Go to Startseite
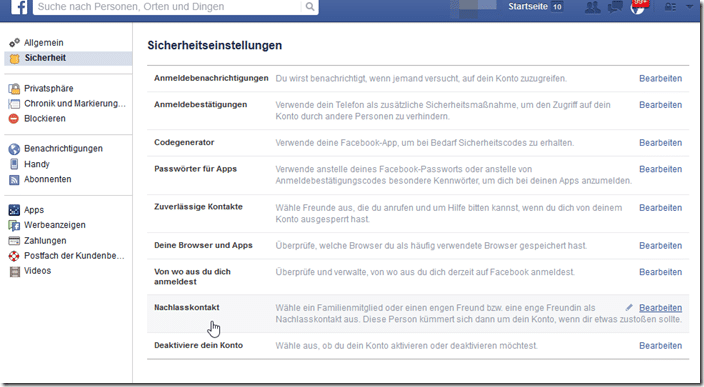 (528, 7)
